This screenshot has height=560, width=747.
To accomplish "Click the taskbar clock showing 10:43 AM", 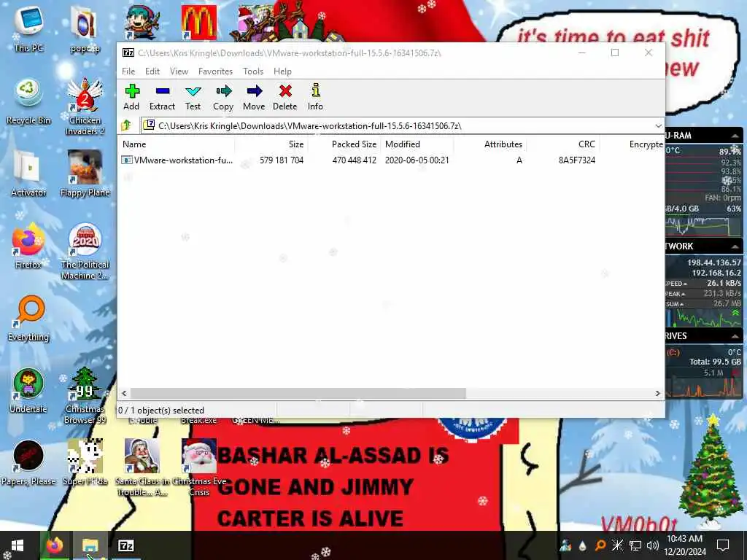I will point(686,545).
